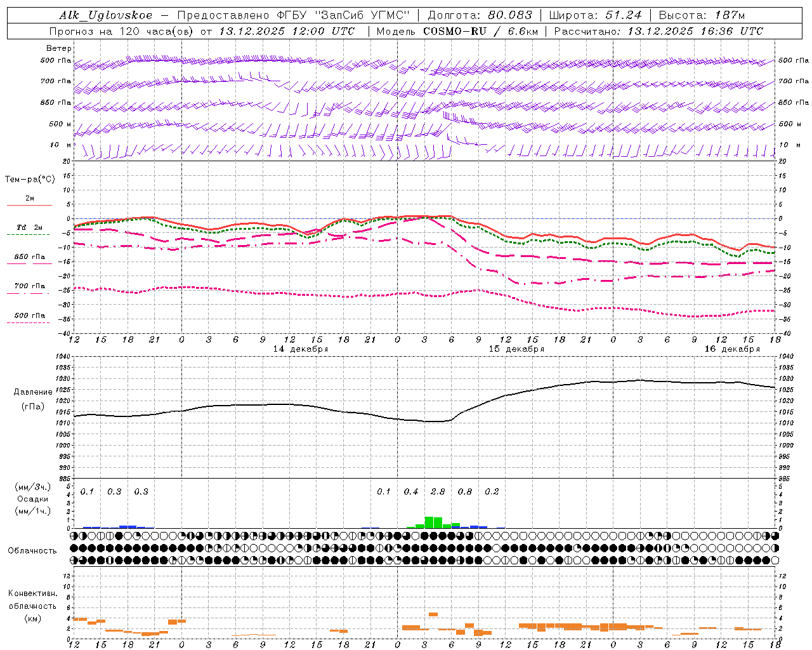Screen dimensions: 812x650
Task: Select the longitude value Долгота: 80.083
Action: pos(479,15)
